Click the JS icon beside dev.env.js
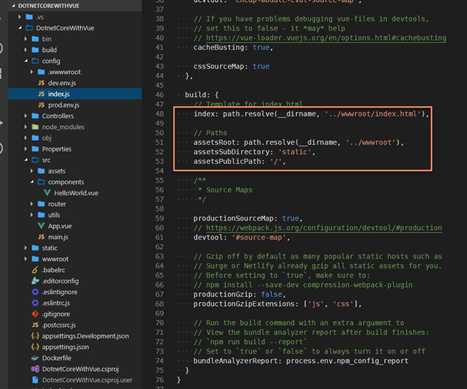Screen dimensions: 467x389 [41, 83]
